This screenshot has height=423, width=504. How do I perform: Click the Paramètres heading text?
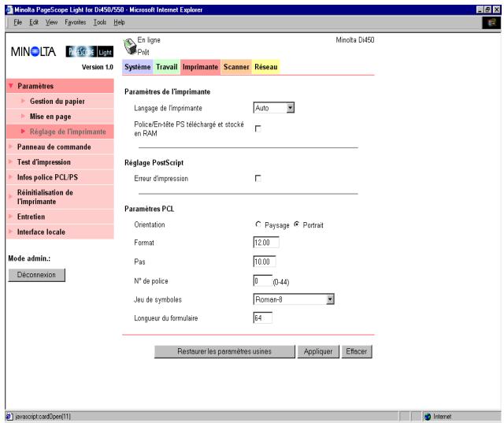35,86
